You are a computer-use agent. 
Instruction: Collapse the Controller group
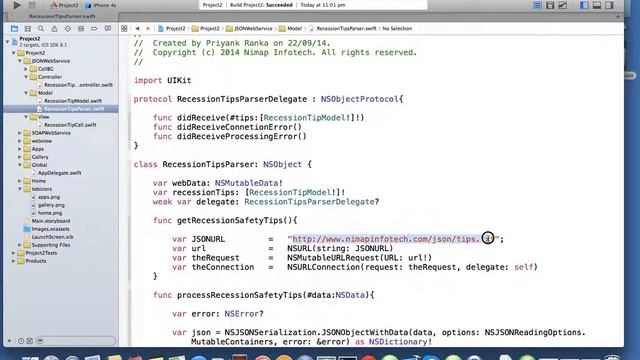tap(26, 77)
